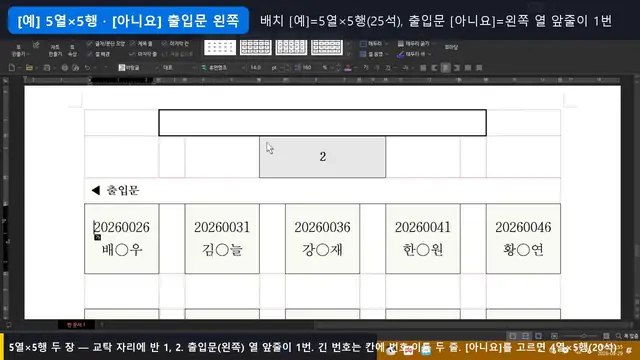Click the Save icon in toolbar
This screenshot has height=360, width=640.
tap(47, 68)
